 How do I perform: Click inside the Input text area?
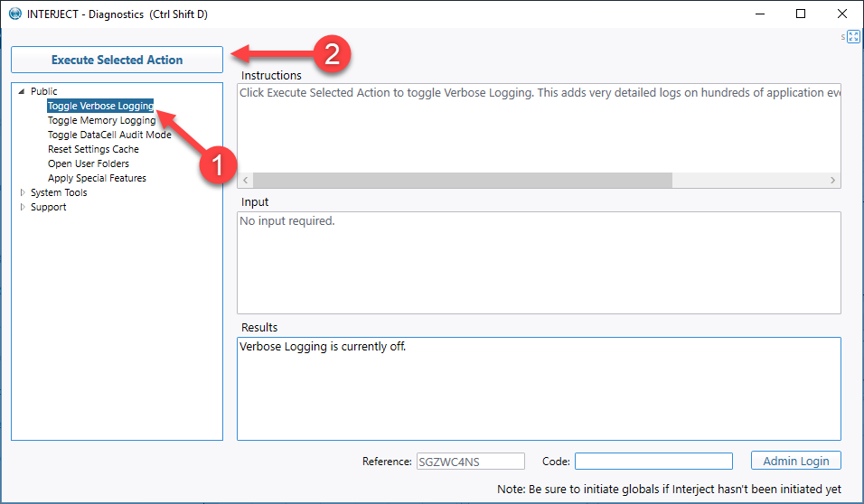tap(539, 263)
